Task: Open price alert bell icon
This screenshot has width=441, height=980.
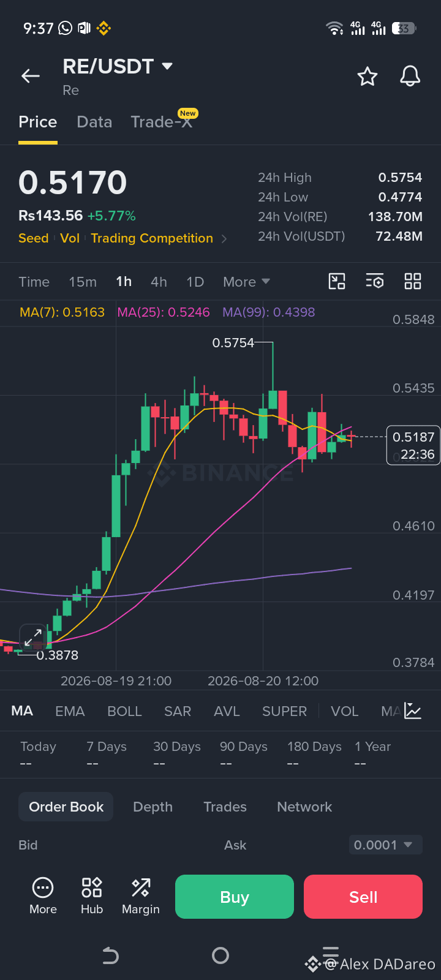Action: pyautogui.click(x=410, y=76)
